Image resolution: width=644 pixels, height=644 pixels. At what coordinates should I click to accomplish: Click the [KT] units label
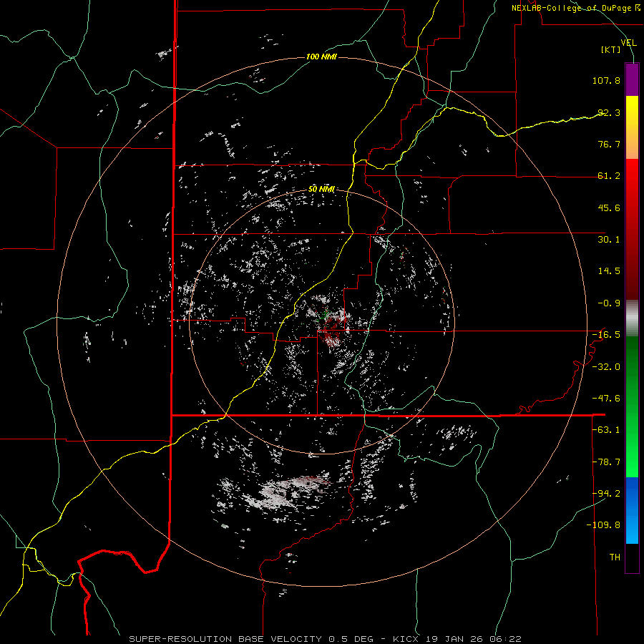(611, 50)
